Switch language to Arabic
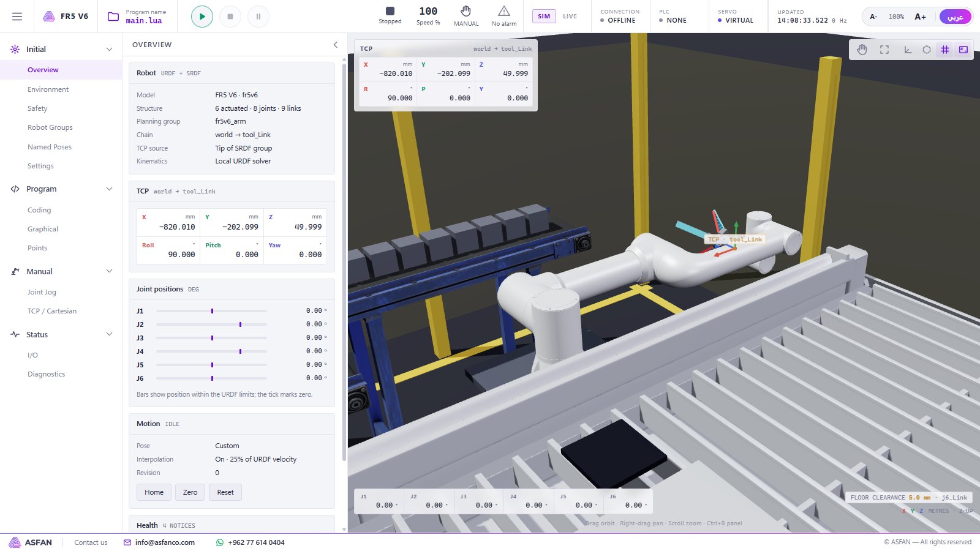The image size is (980, 551). tap(955, 17)
